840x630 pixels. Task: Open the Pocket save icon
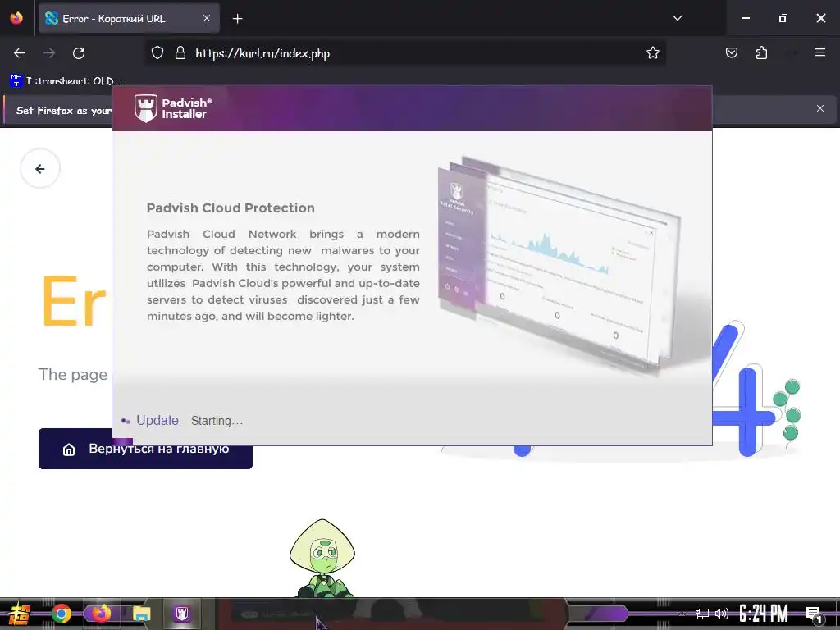731,53
